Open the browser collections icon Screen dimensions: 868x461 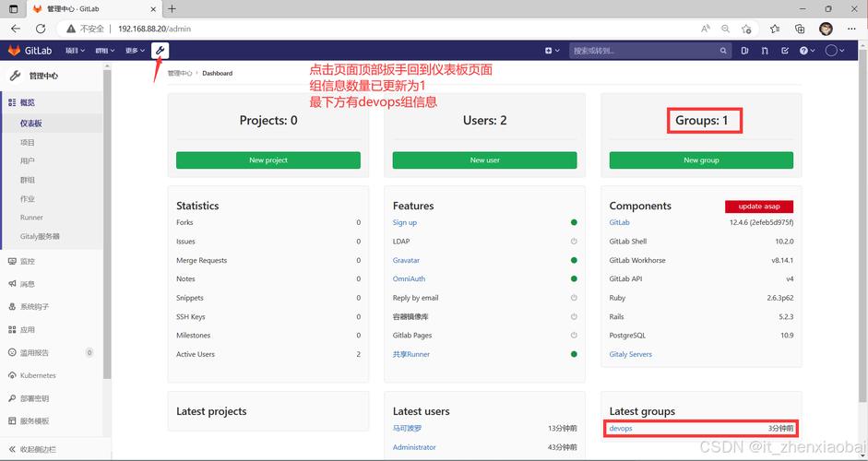800,29
